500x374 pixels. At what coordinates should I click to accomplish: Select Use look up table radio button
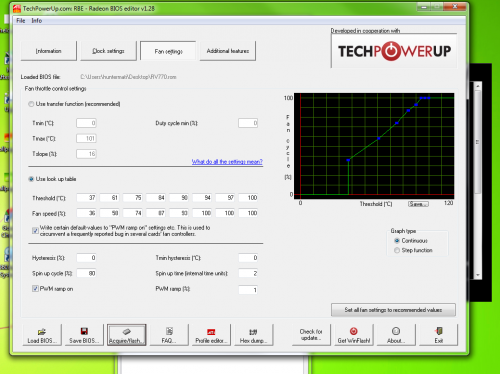[x=31, y=179]
